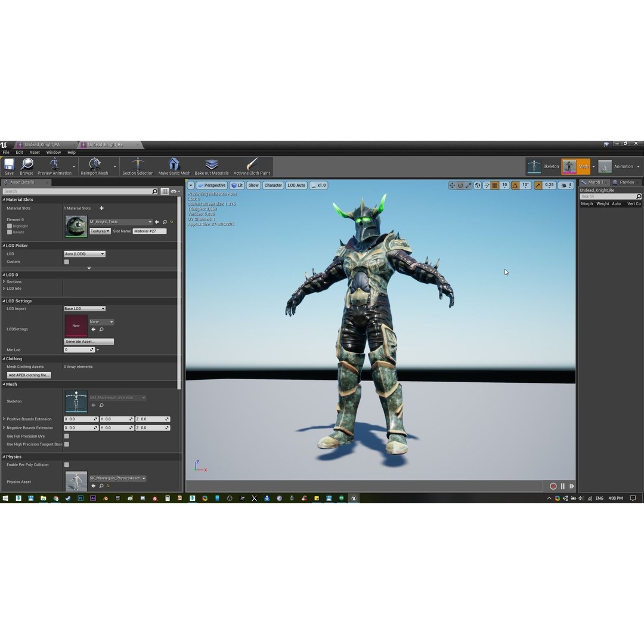Open the taskbar notification center icon
Screen dimensions: 644x644
coord(633,498)
